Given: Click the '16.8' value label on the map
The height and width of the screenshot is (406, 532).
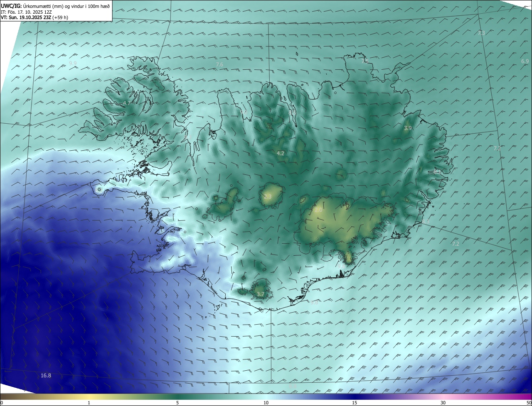Looking at the screenshot, I should coord(46,376).
